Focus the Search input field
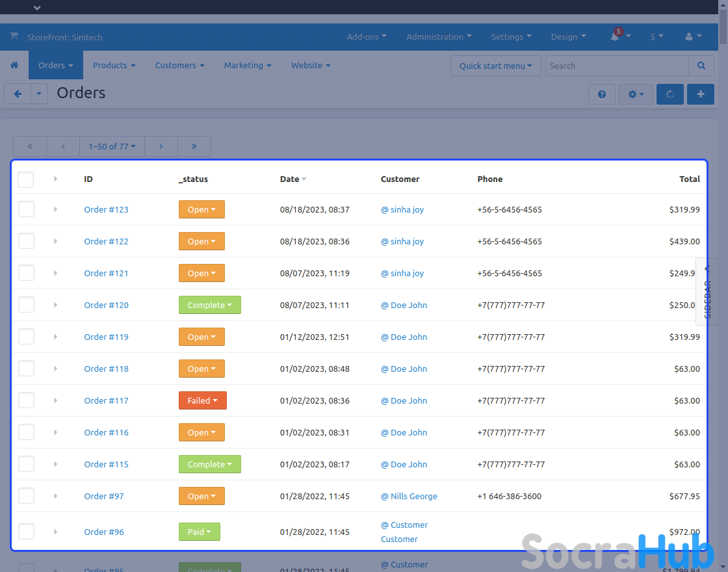 point(617,66)
